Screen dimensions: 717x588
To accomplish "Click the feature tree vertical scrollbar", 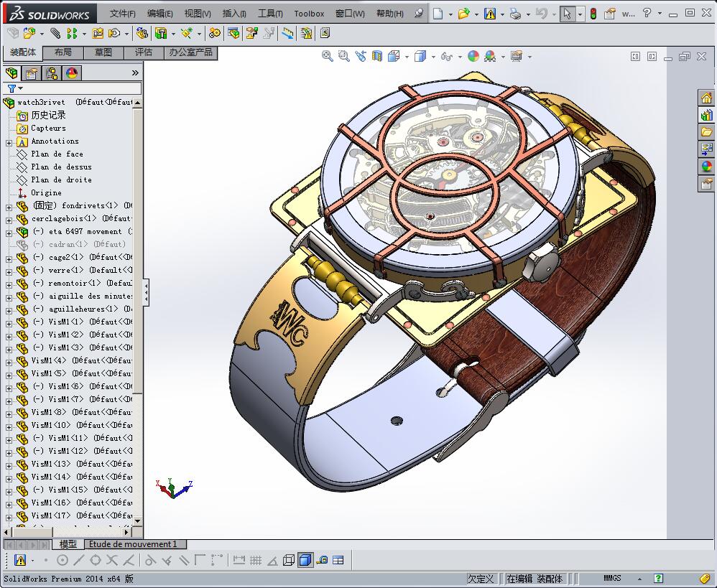I will coord(138,311).
